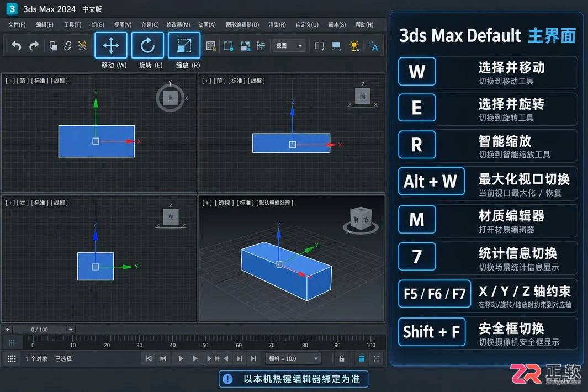Go to the previous key frame
Screen dimensions: 588x392
coord(163,359)
